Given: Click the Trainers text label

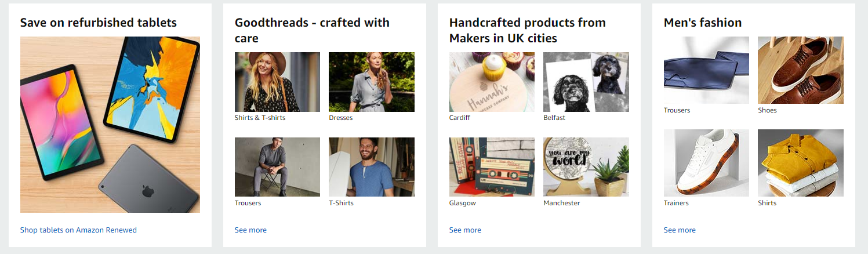Looking at the screenshot, I should click(676, 203).
